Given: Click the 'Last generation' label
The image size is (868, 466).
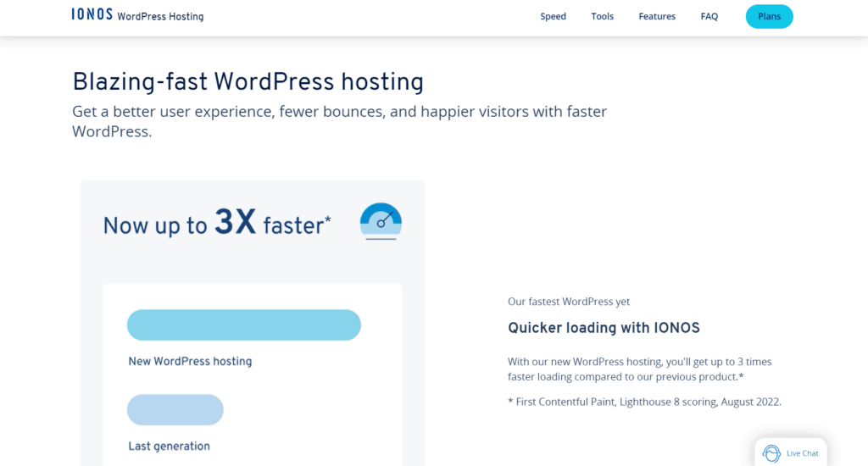Looking at the screenshot, I should click(169, 446).
